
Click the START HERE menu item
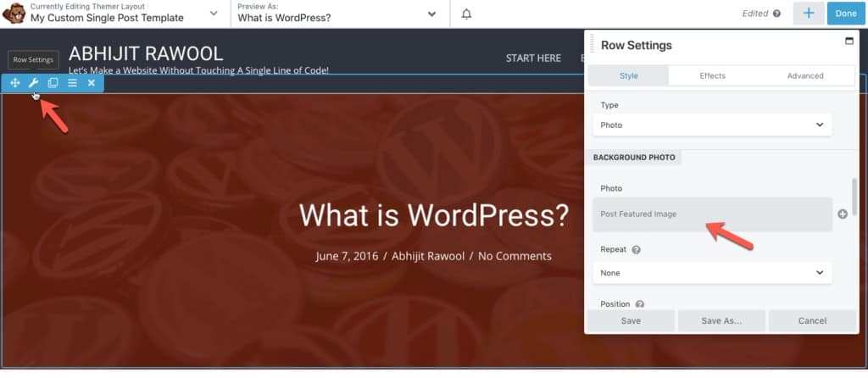533,58
